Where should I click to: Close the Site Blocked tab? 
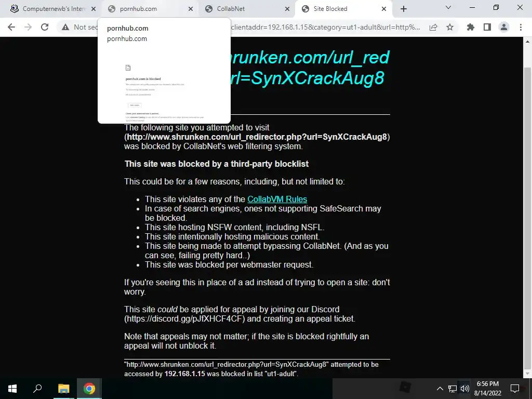coord(384,9)
